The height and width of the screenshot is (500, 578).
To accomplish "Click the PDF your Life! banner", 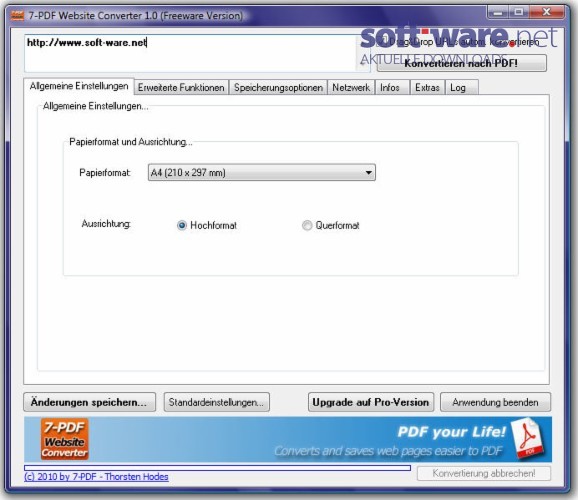I will [x=288, y=439].
